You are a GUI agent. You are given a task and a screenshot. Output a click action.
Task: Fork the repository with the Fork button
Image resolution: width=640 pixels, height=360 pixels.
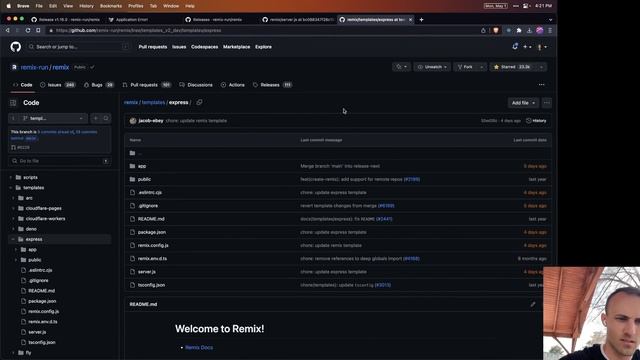pyautogui.click(x=465, y=67)
